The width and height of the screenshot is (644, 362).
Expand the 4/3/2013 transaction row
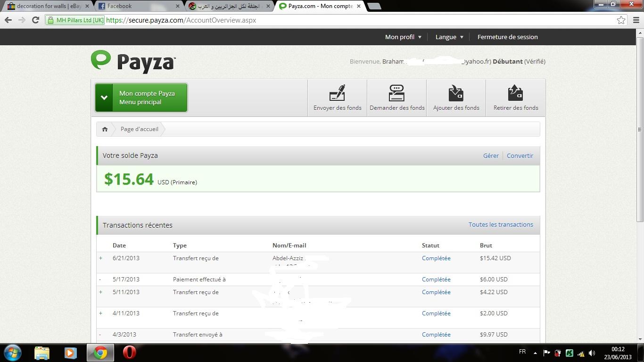pos(100,335)
